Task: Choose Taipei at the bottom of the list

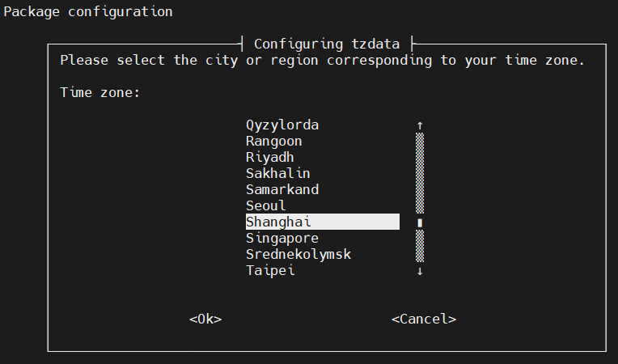Action: point(270,271)
